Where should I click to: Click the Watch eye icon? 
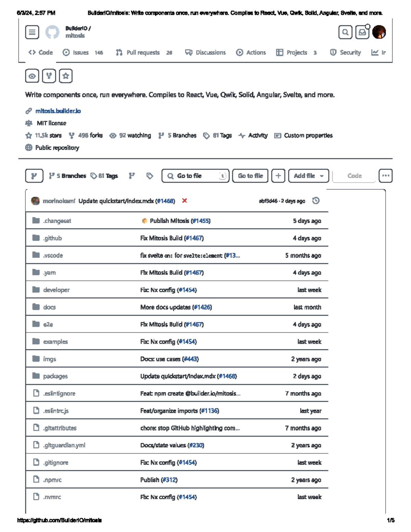click(32, 76)
